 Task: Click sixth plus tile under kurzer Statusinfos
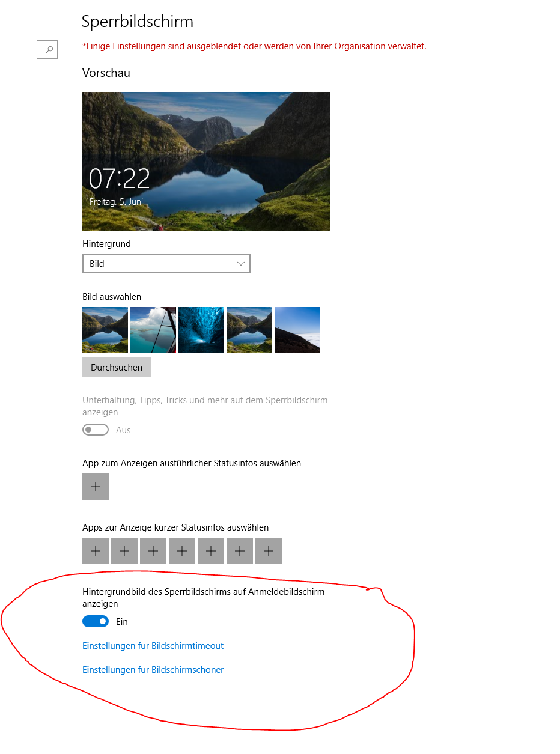(x=240, y=551)
